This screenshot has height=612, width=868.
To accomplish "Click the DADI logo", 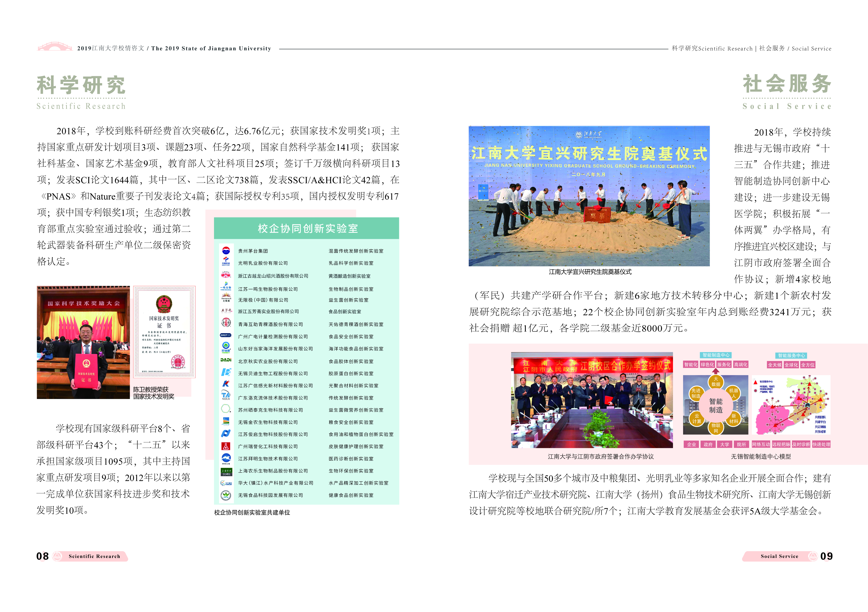I will pos(226,360).
